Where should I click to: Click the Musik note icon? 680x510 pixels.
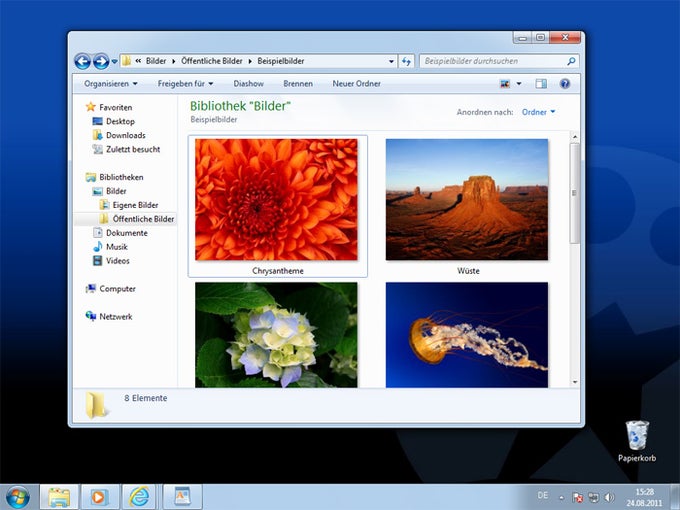pos(98,247)
